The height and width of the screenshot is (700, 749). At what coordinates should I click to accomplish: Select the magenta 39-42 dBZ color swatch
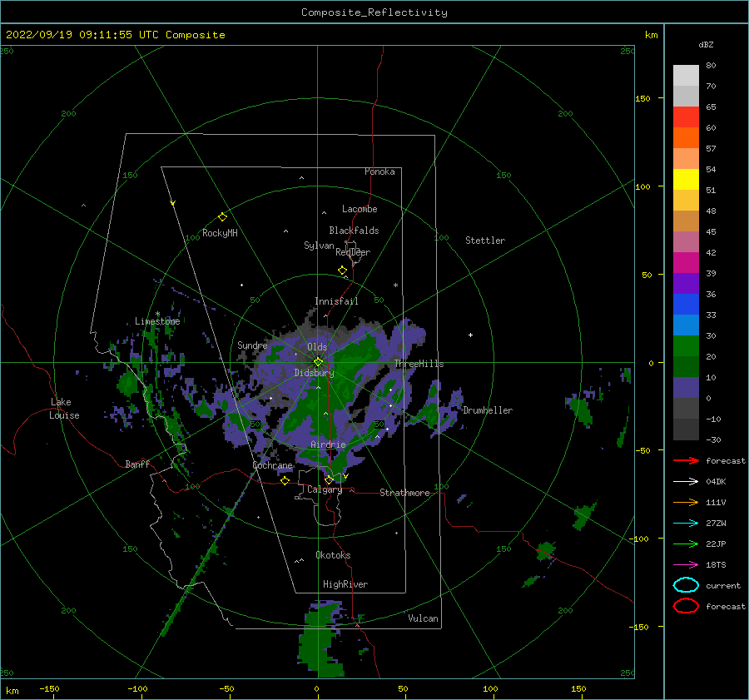(686, 263)
